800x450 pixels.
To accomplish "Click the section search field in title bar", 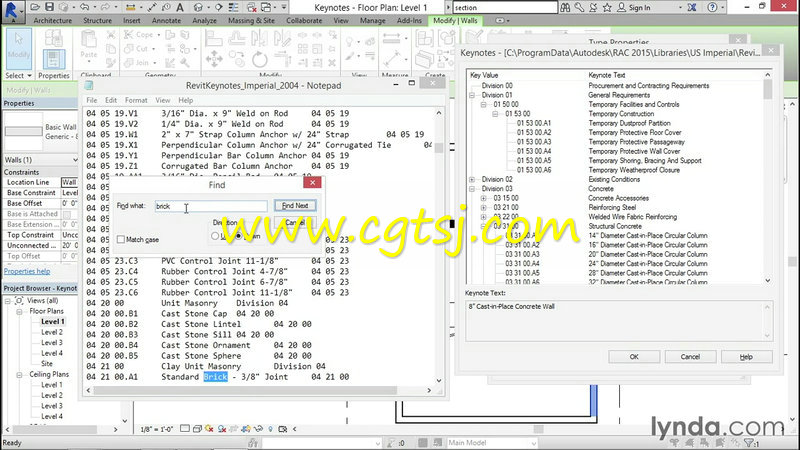I will [x=505, y=8].
